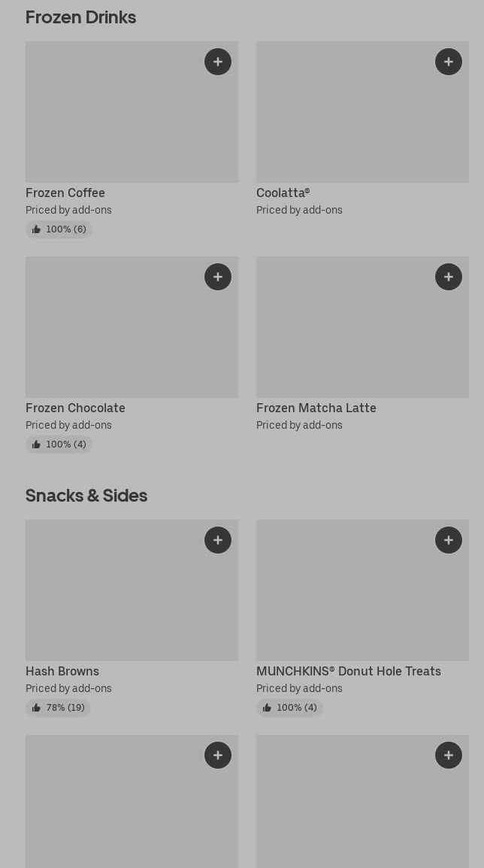Click thumbs-up rating under Hash Browns
The height and width of the screenshot is (868, 484).
(58, 708)
